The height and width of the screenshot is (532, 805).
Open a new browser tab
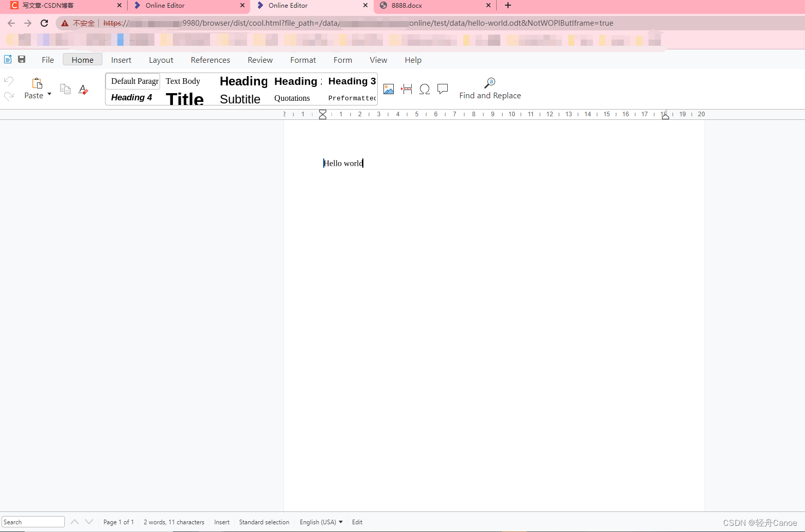coord(508,5)
